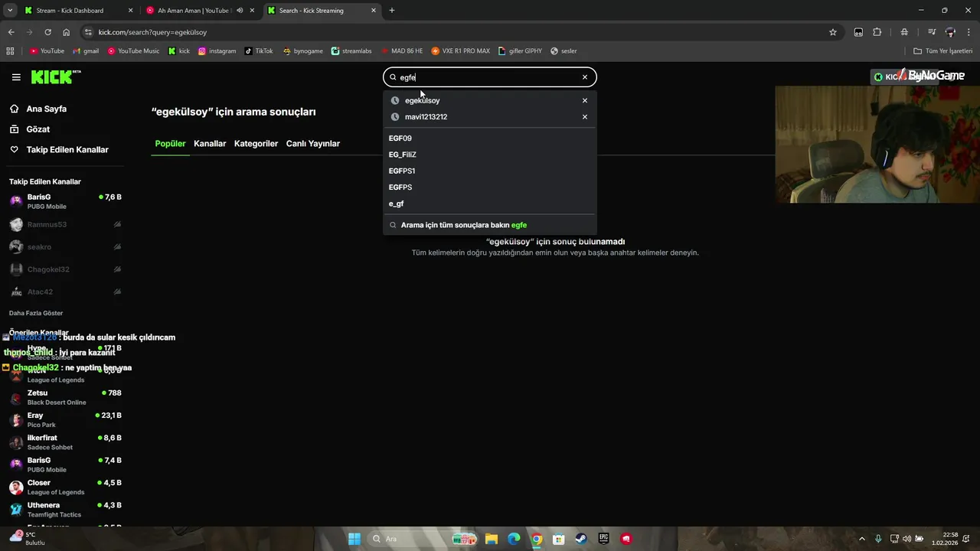Click the KICK logo
Image resolution: width=980 pixels, height=551 pixels.
point(56,77)
